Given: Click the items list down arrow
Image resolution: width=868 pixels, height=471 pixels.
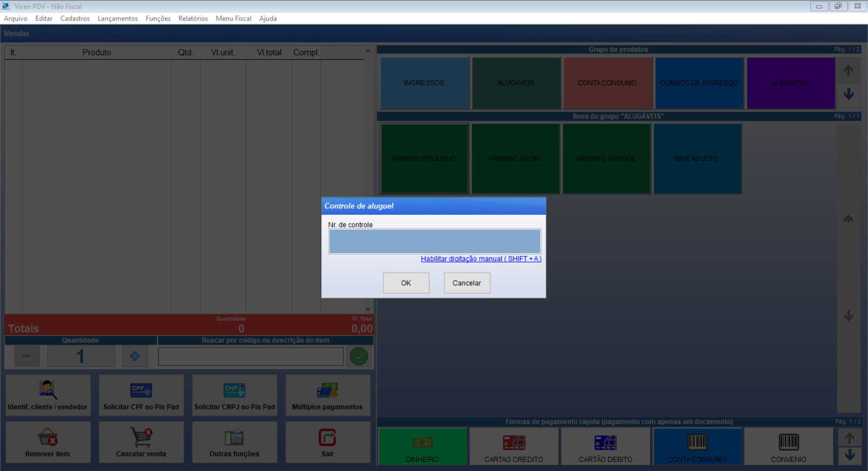Looking at the screenshot, I should pos(849,315).
